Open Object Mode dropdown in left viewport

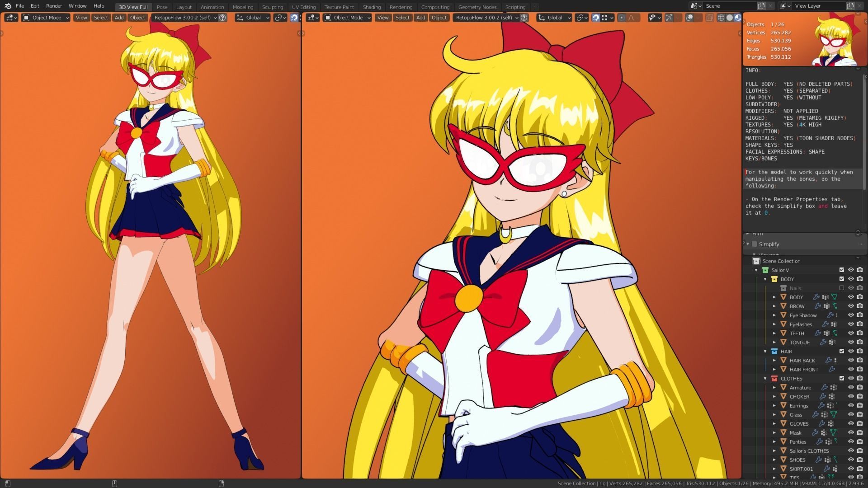point(46,18)
